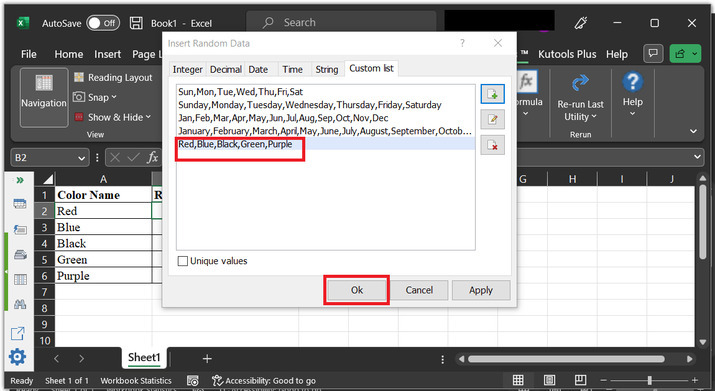Click the add custom list icon
The height and width of the screenshot is (391, 715).
pos(492,94)
